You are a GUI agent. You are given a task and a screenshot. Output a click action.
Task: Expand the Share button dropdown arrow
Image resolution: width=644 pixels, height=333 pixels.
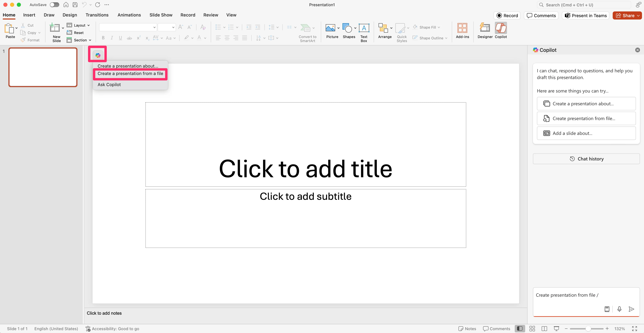click(638, 15)
